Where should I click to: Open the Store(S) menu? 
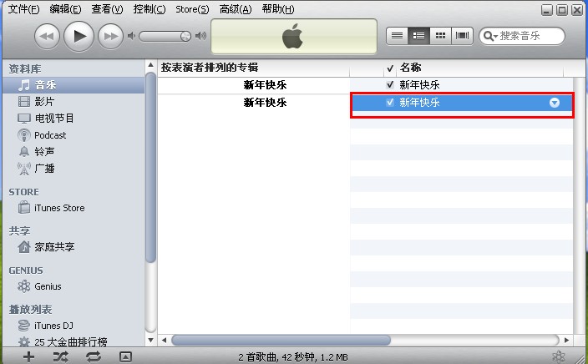[x=192, y=9]
